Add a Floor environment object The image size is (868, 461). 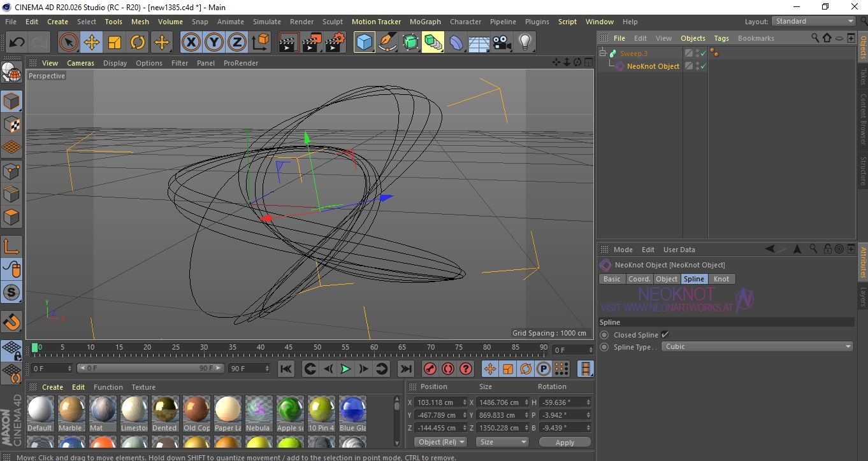[479, 43]
